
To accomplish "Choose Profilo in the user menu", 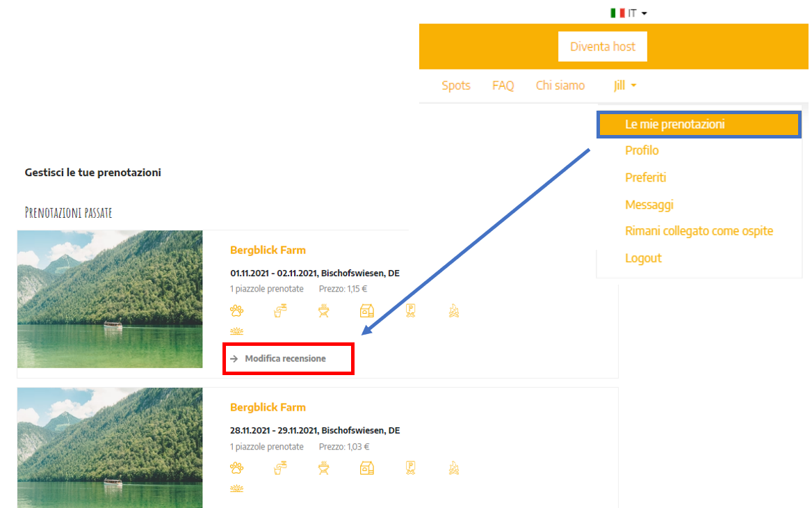I will (x=642, y=150).
